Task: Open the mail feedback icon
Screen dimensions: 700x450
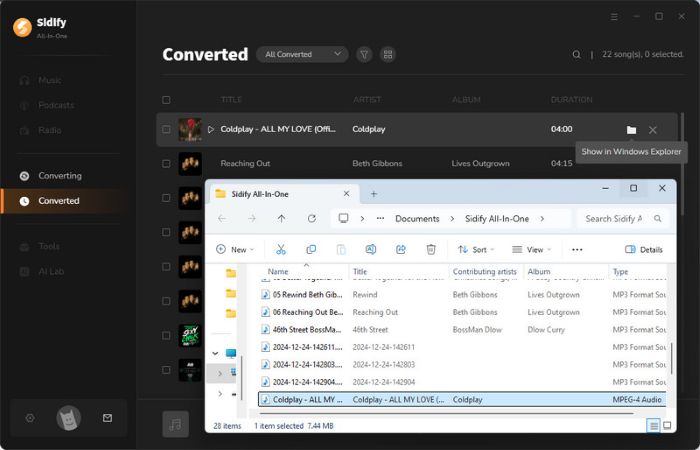Action: pos(107,418)
